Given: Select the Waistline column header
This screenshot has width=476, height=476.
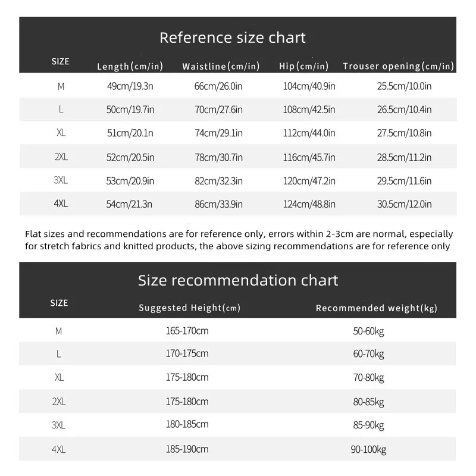Looking at the screenshot, I should 221,66.
